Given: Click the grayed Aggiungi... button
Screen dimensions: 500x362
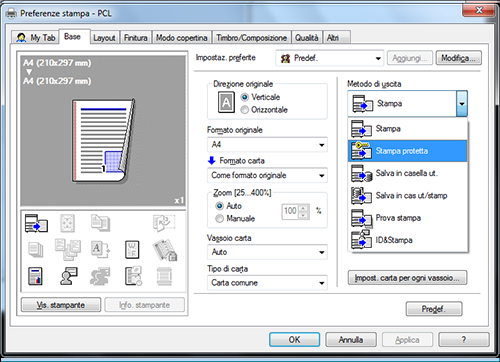Looking at the screenshot, I should 410,58.
